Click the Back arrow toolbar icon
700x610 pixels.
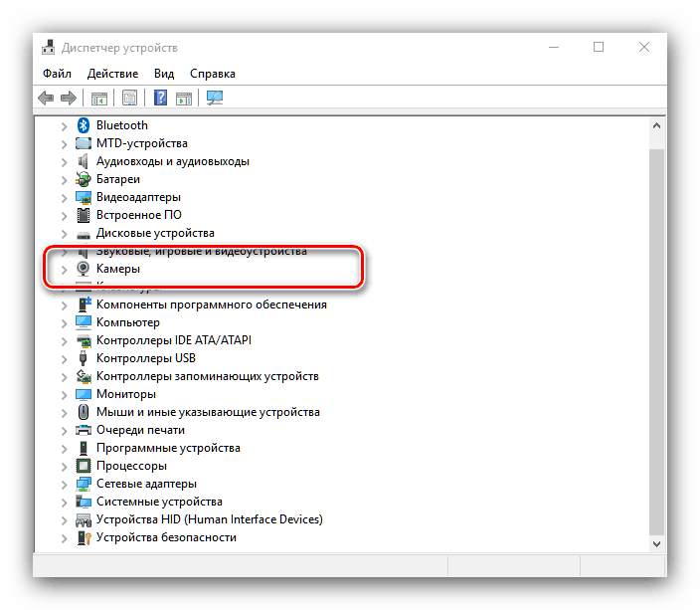46,98
